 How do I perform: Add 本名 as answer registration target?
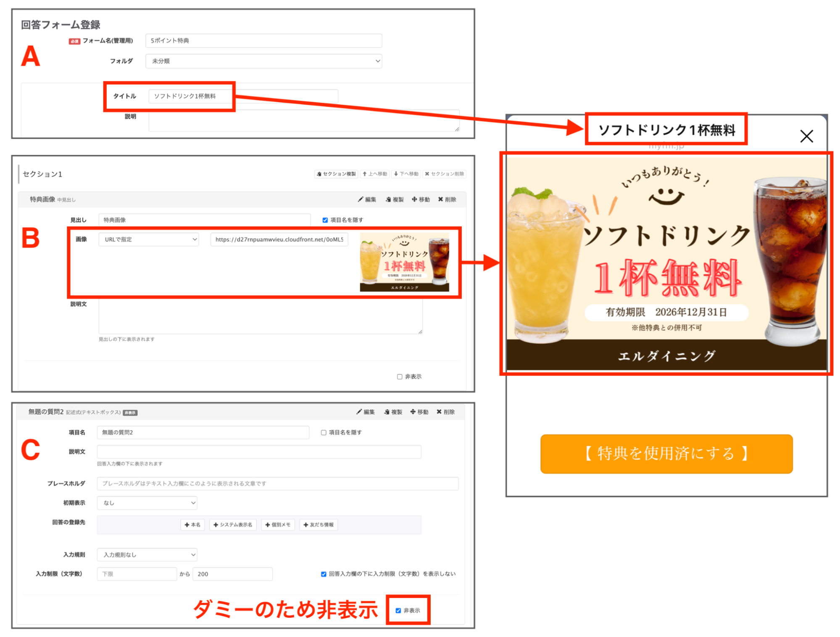pyautogui.click(x=192, y=525)
